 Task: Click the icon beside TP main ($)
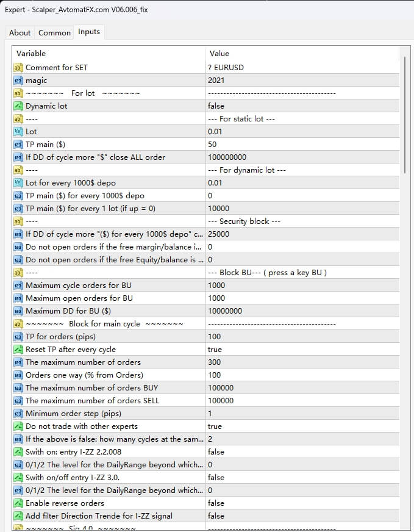[18, 145]
